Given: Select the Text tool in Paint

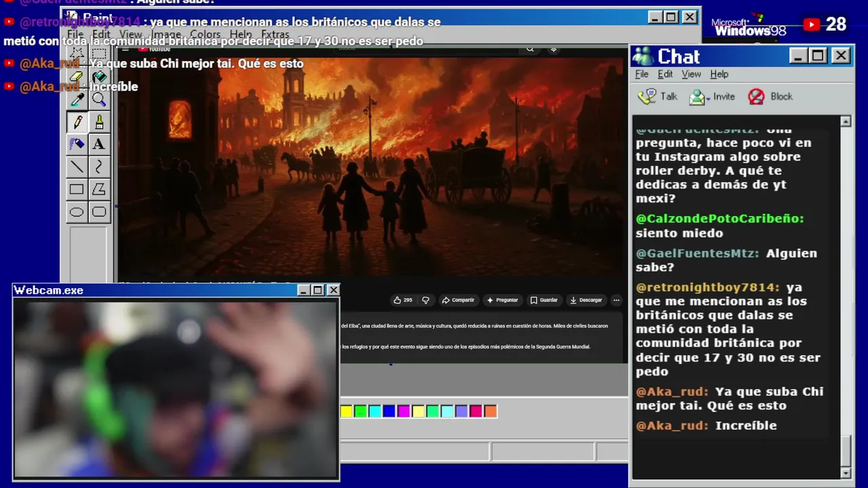Looking at the screenshot, I should coord(99,144).
